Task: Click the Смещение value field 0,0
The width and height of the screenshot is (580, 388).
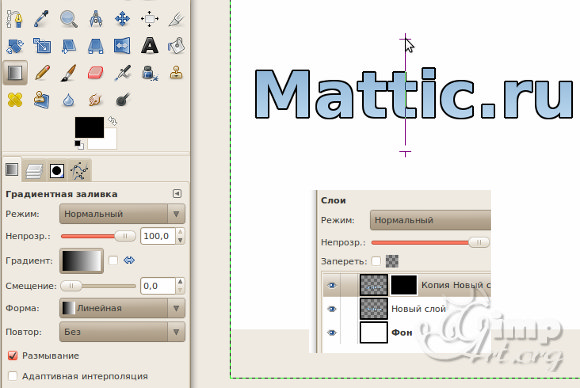Action: [158, 286]
